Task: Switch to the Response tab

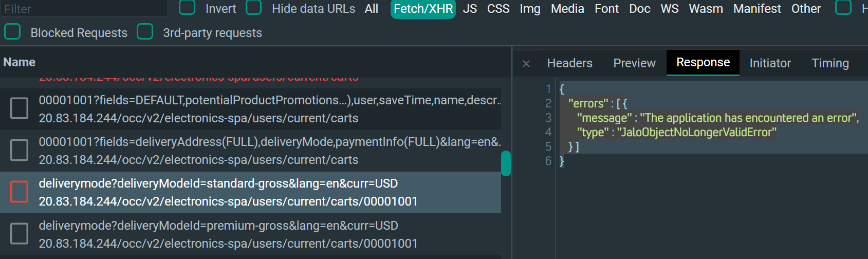Action: [x=703, y=63]
